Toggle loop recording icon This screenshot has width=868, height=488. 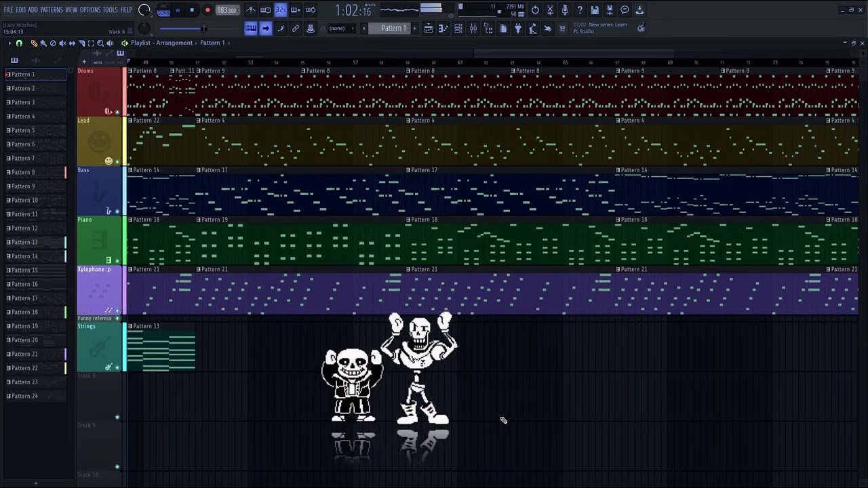pos(310,10)
